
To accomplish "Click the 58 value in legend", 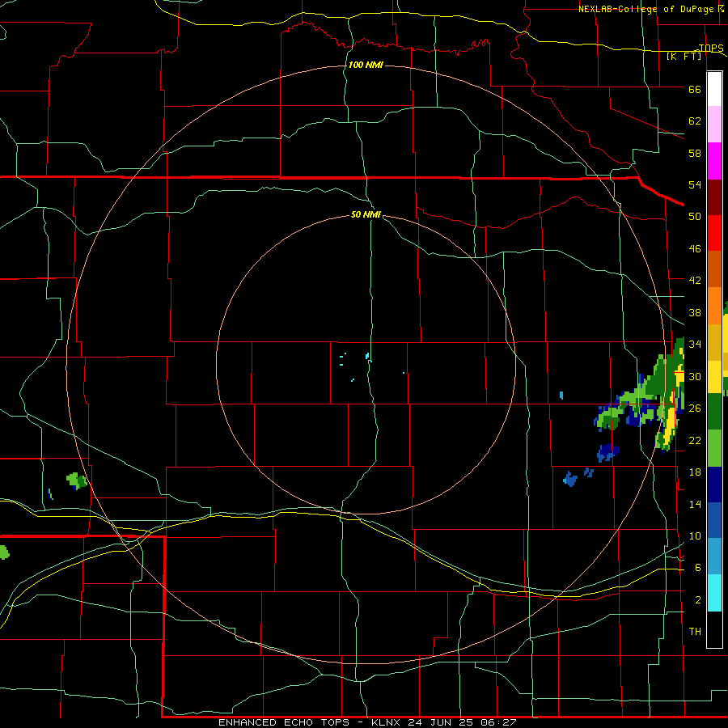I will [695, 153].
